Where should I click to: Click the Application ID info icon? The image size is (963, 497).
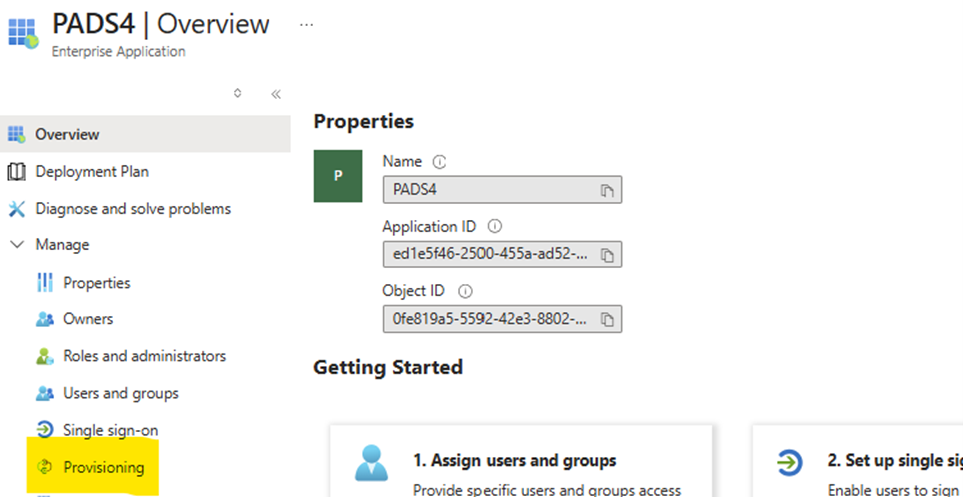coord(494,226)
